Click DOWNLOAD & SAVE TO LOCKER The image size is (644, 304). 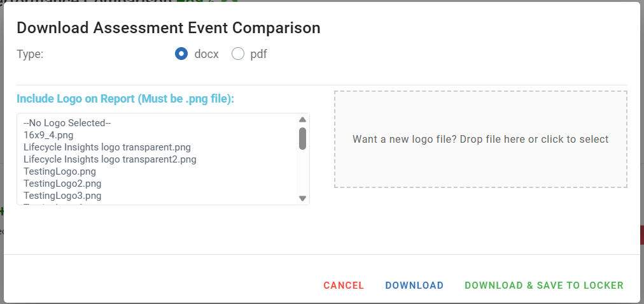(x=544, y=286)
